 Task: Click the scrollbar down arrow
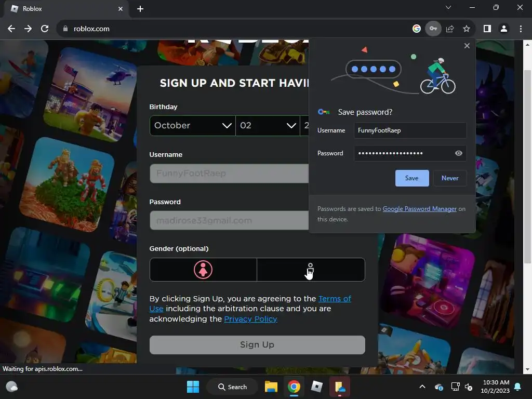tap(527, 370)
